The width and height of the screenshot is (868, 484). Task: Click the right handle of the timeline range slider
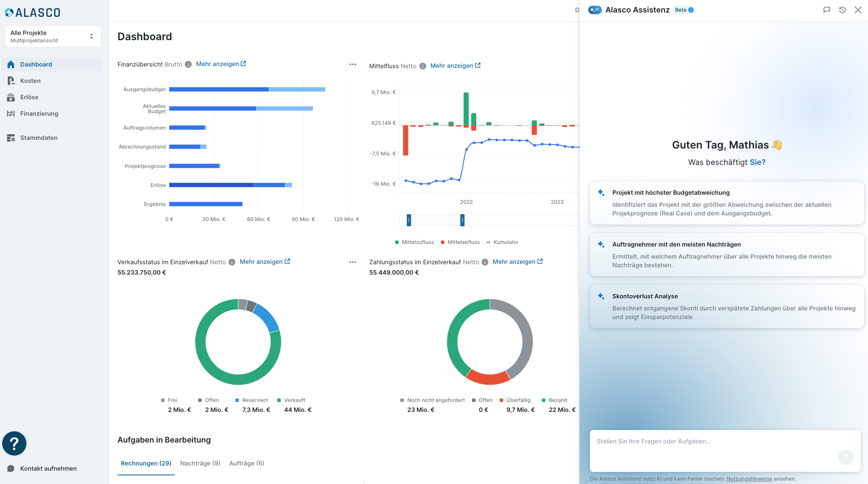(x=462, y=220)
